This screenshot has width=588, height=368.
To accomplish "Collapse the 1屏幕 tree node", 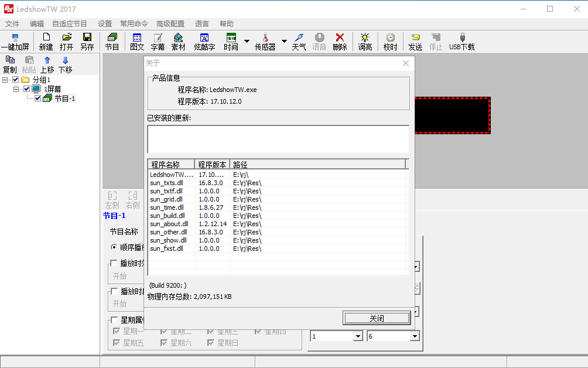I will (x=16, y=89).
